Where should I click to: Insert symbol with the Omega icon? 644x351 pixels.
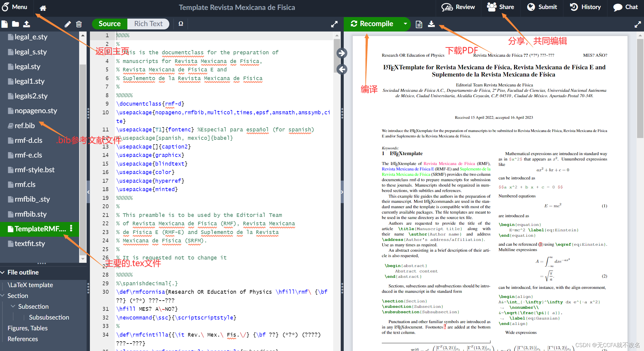click(x=181, y=24)
